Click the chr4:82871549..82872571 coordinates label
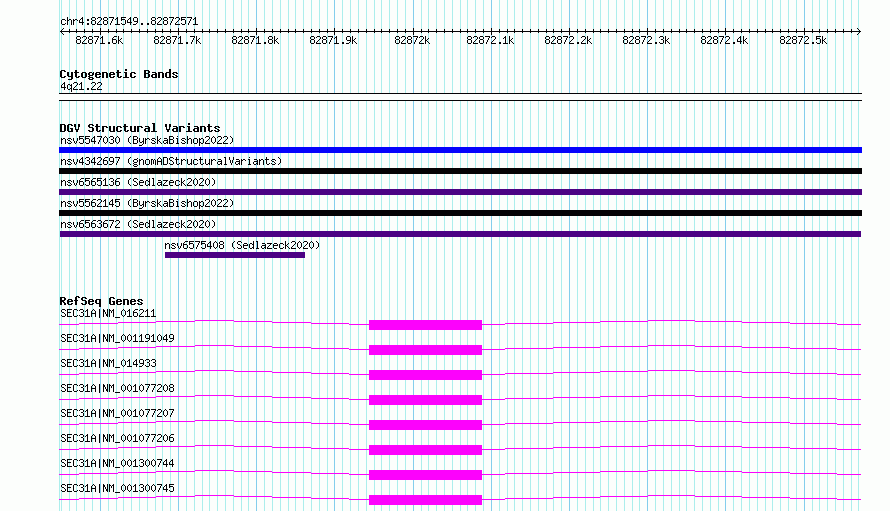The width and height of the screenshot is (890, 511). tap(129, 22)
